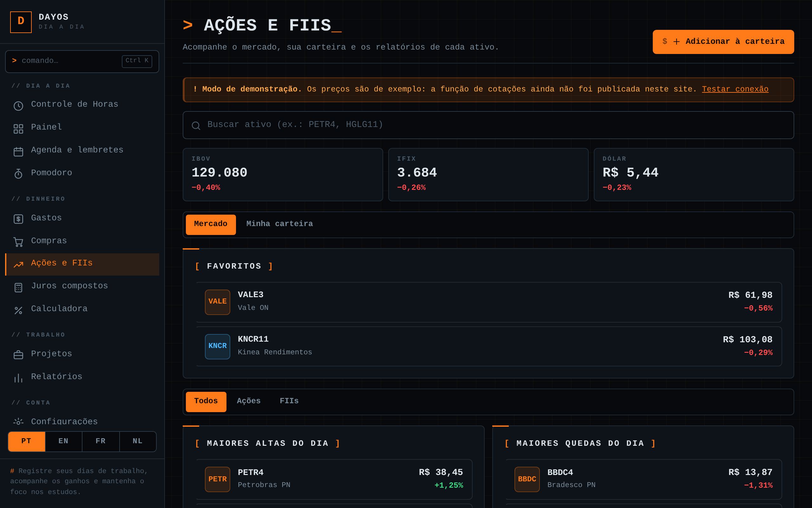Screen dimensions: 812x508
Task: Open the Controle de Horas clock icon
Action: point(18,106)
